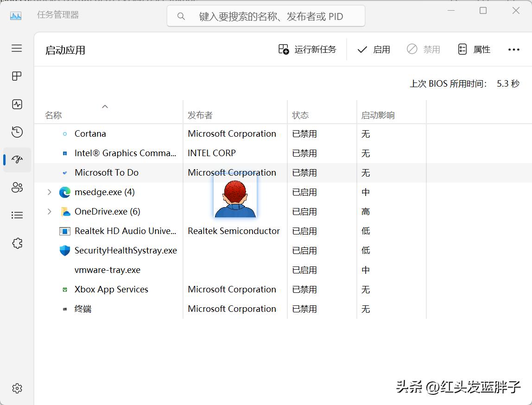Open the Services page
Screen dimensions: 532x405
click(17, 242)
